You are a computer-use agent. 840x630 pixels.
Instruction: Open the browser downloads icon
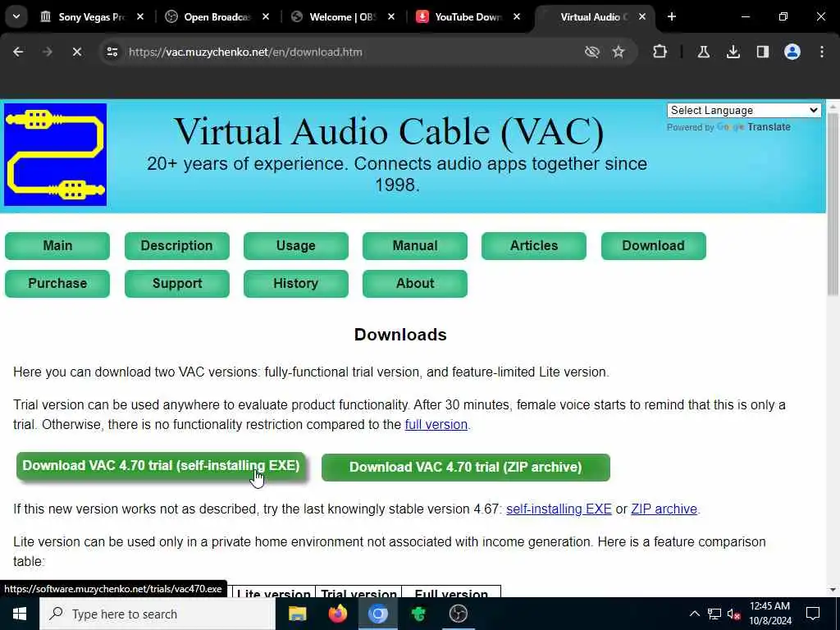733,52
